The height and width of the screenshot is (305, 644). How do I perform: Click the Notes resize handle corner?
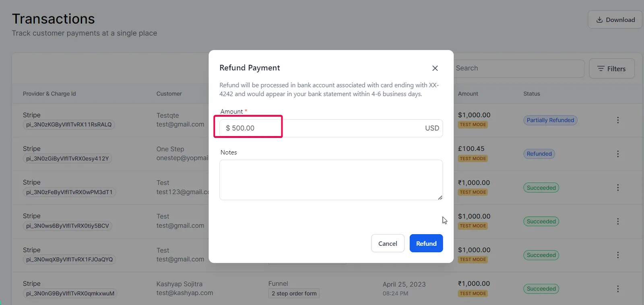[440, 198]
